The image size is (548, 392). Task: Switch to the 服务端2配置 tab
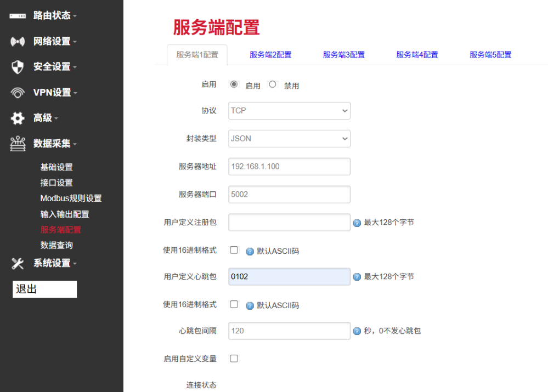[270, 55]
